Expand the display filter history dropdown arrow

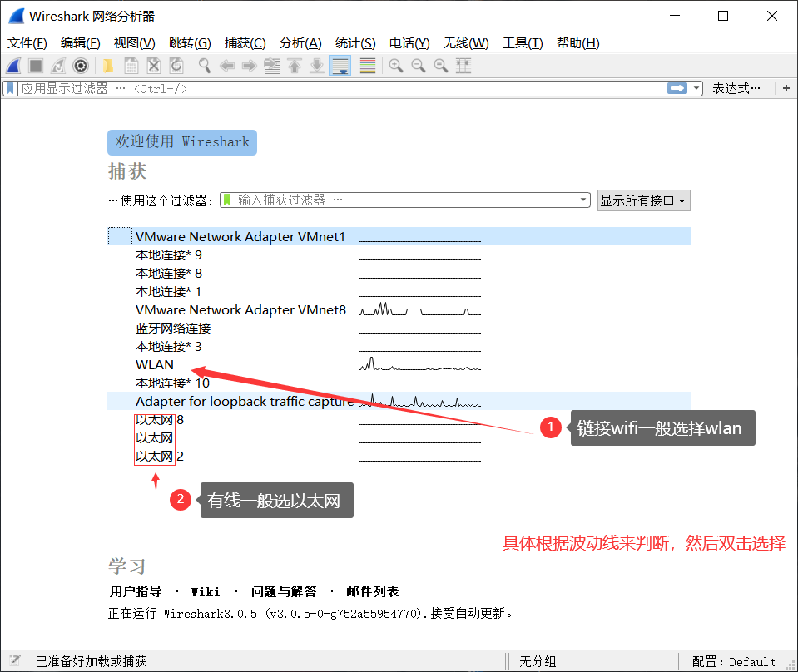tap(697, 88)
